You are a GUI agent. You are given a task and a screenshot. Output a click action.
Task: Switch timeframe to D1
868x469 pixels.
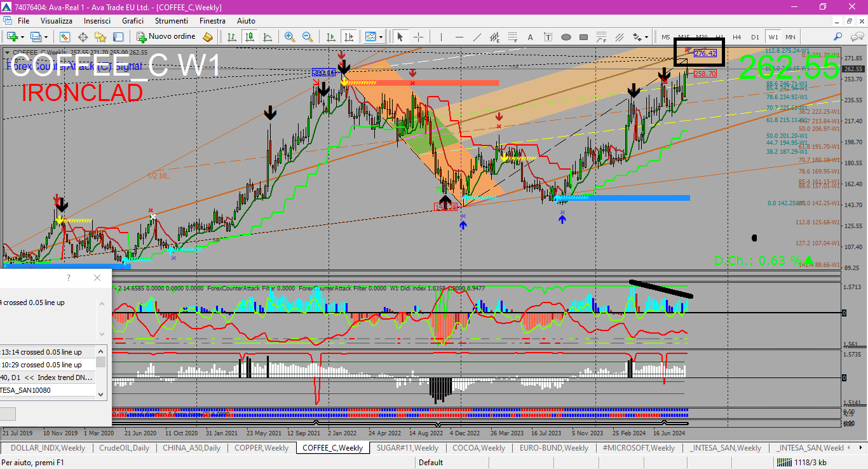click(755, 37)
